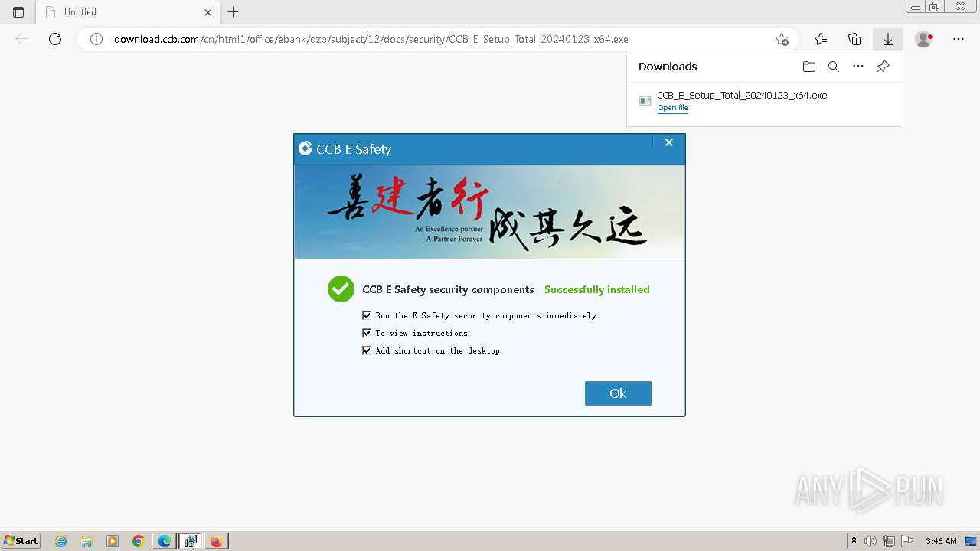Open File Explorer from taskbar
980x551 pixels.
(87, 541)
